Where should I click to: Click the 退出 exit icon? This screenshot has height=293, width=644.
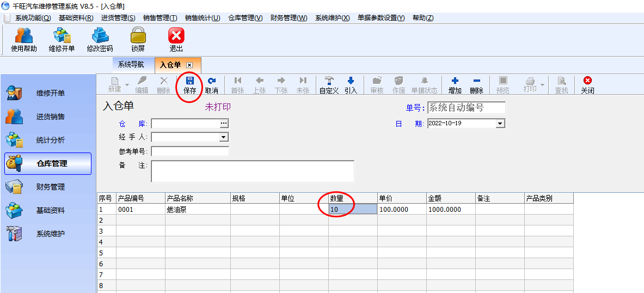tap(176, 39)
